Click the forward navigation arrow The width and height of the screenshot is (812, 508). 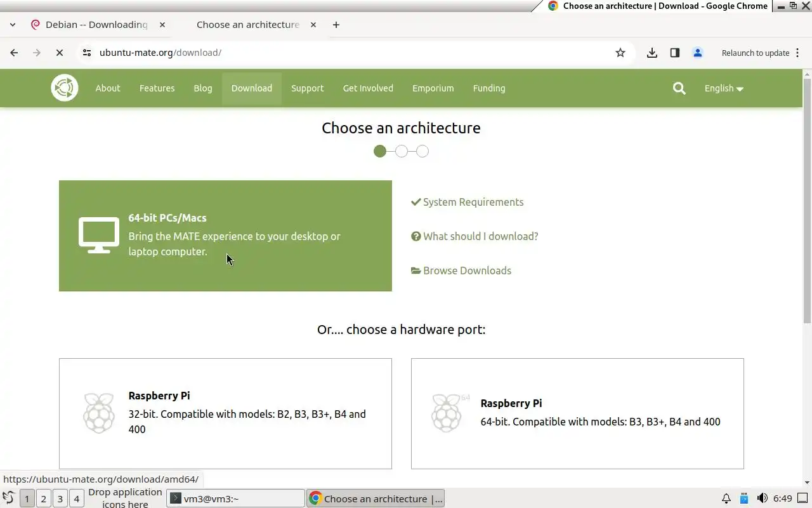(x=37, y=53)
